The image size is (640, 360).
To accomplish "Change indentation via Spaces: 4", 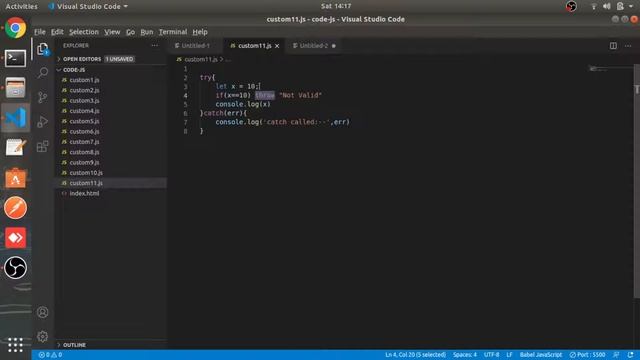I will click(464, 355).
